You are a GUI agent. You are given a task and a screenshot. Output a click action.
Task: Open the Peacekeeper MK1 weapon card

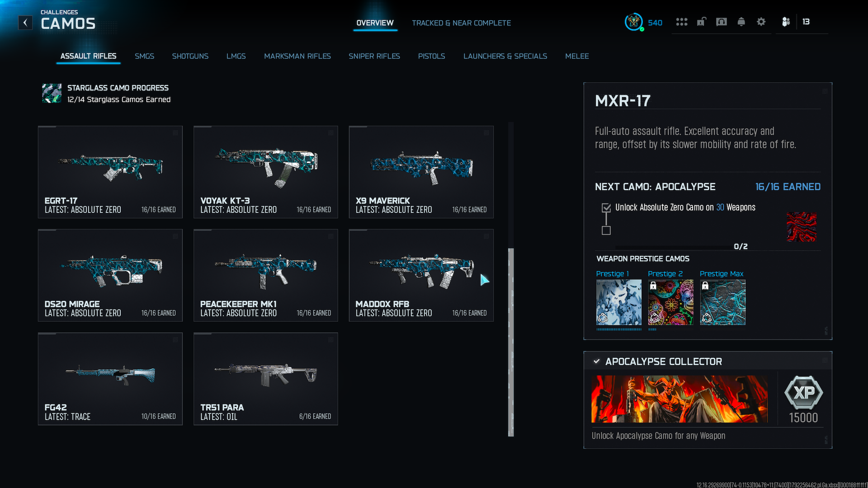[266, 276]
